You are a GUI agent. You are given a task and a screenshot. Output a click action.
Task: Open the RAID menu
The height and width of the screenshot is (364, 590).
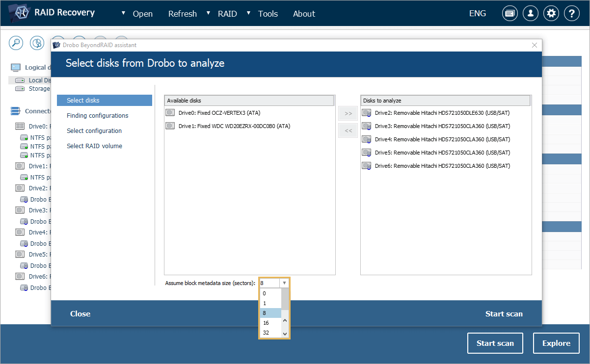[228, 14]
